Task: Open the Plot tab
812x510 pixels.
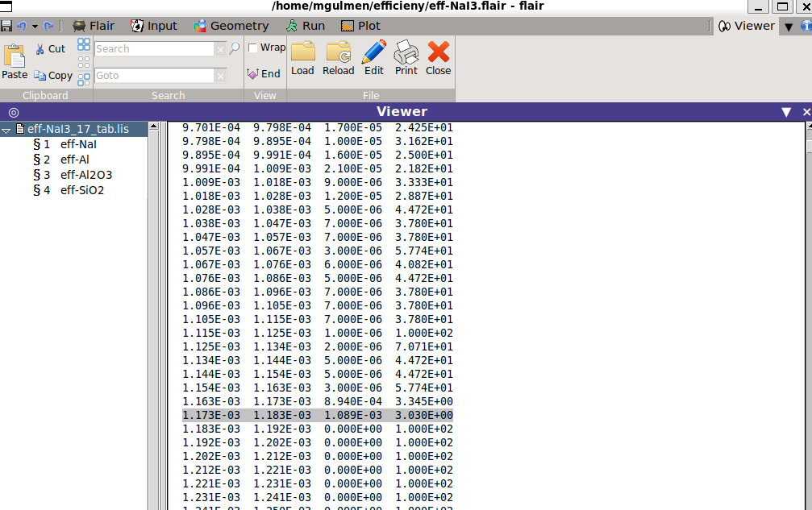Action: point(360,26)
